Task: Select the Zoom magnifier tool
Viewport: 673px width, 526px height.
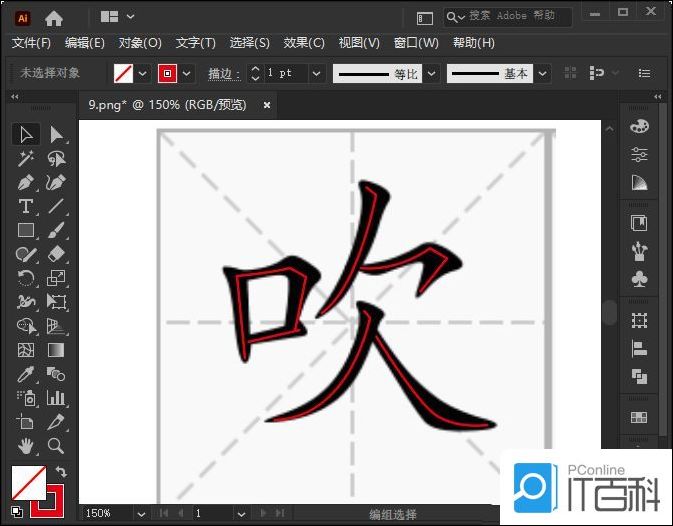Action: 56,446
